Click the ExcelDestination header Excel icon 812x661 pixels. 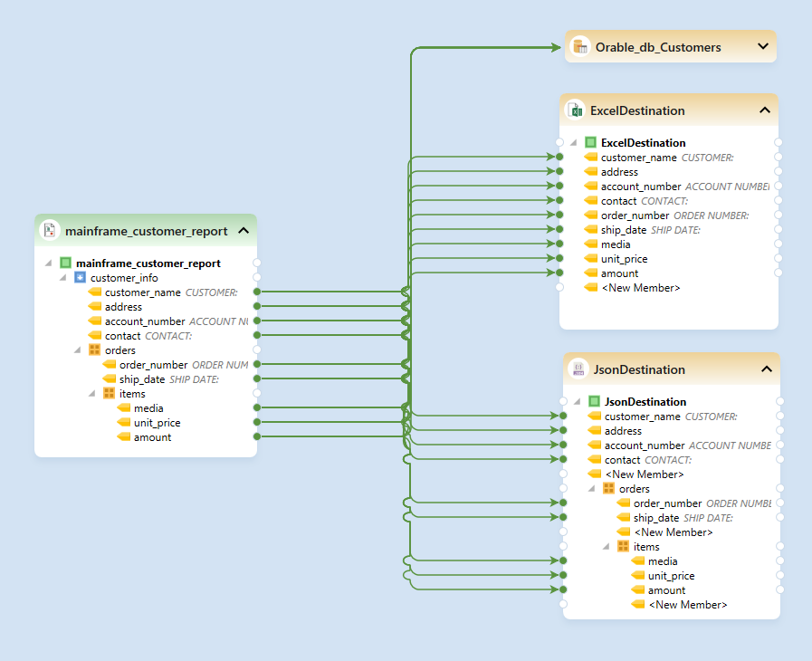(575, 110)
